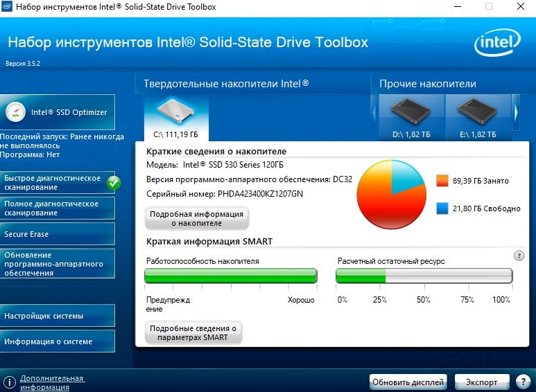Open Intel SSD Optimizer gauge icon

pos(15,112)
